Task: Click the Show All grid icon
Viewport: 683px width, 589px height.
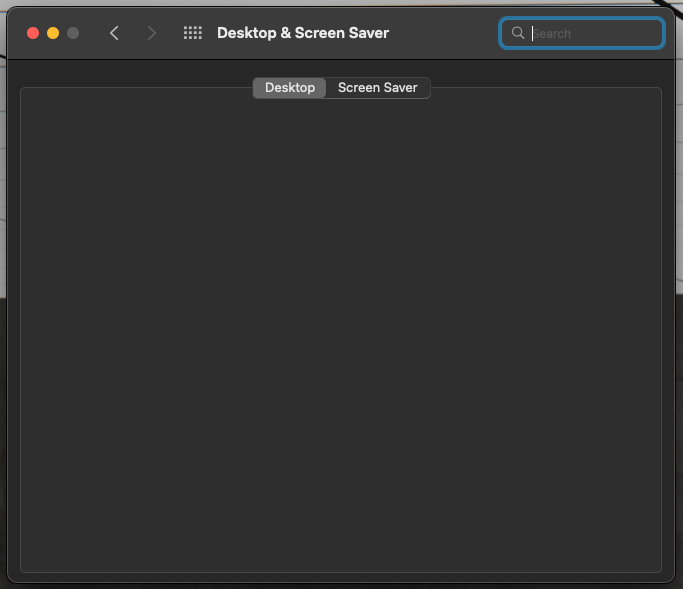Action: (193, 33)
